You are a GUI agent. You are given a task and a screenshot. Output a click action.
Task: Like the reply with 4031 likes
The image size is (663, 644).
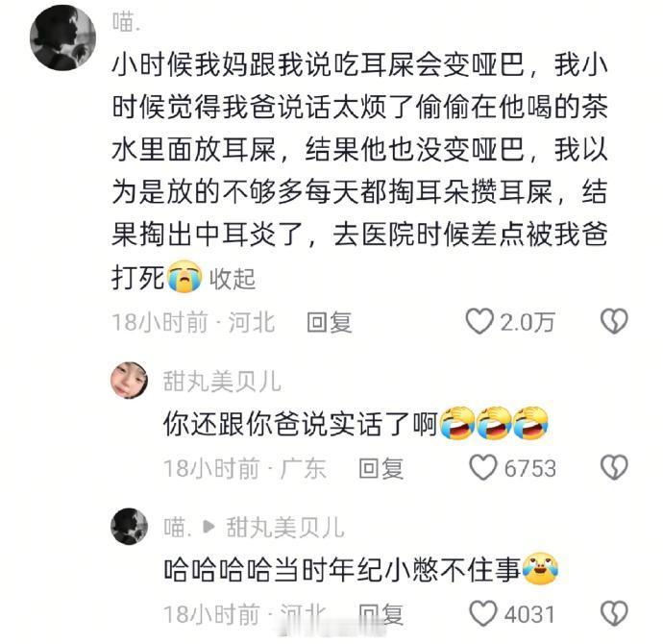[x=482, y=613]
